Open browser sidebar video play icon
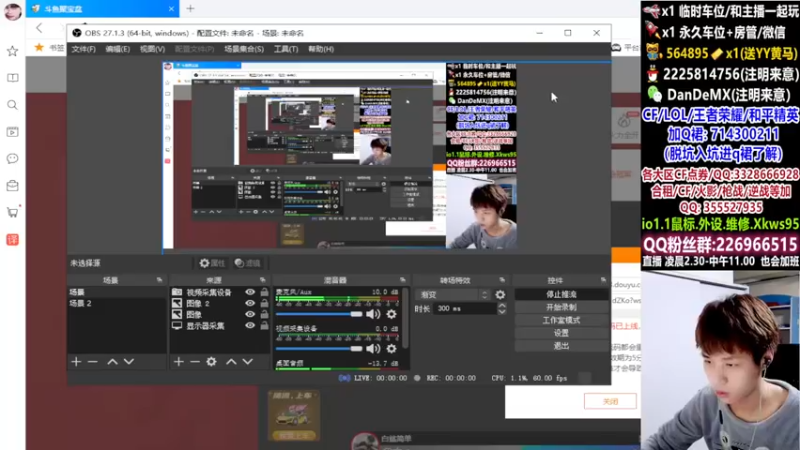Image resolution: width=800 pixels, height=450 pixels. coord(12,132)
